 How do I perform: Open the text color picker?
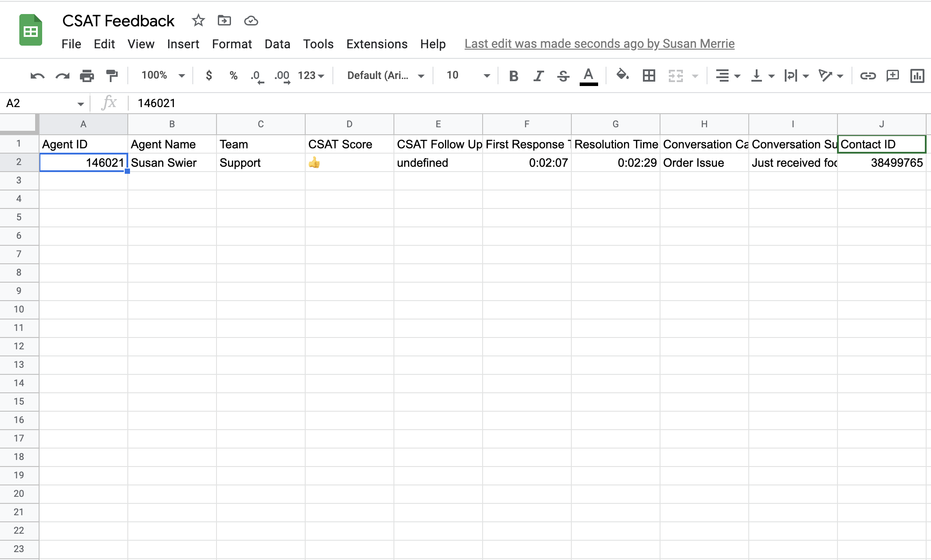point(588,76)
